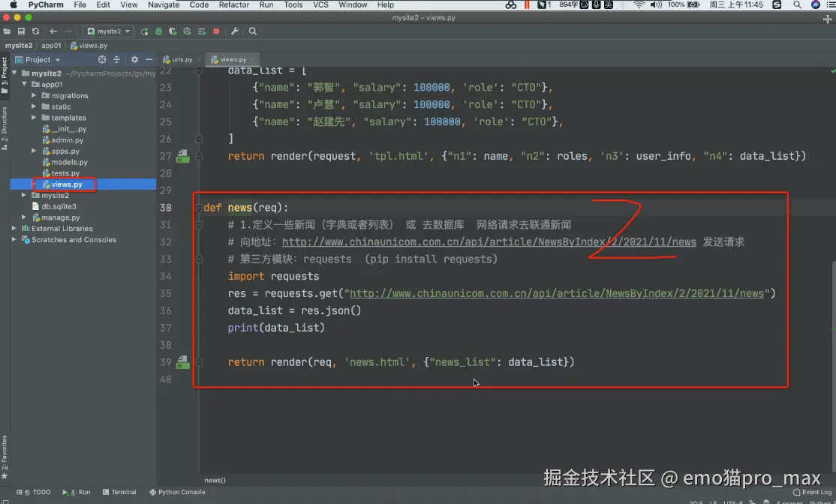Select models.py in project tree
Viewport: 836px width, 504px height.
pos(65,162)
